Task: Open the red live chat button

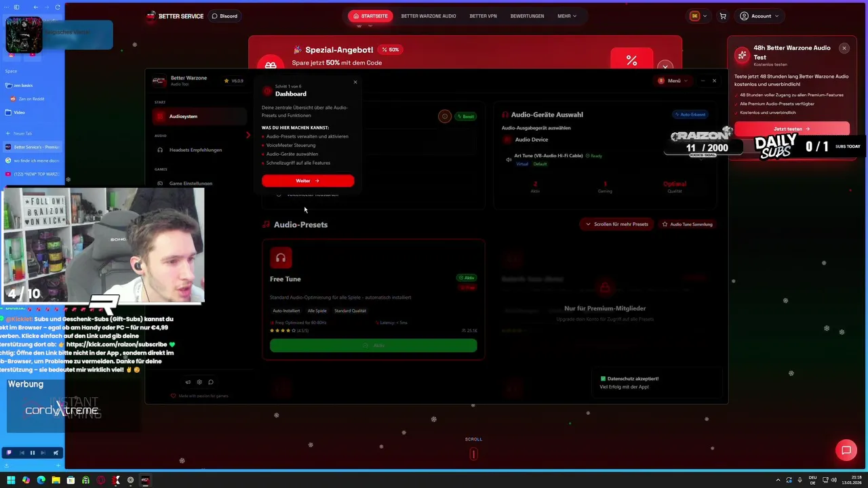Action: point(846,451)
